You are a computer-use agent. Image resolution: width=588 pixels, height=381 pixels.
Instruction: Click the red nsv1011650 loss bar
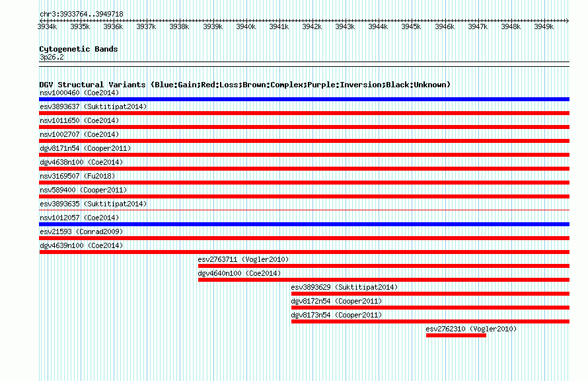(x=304, y=127)
